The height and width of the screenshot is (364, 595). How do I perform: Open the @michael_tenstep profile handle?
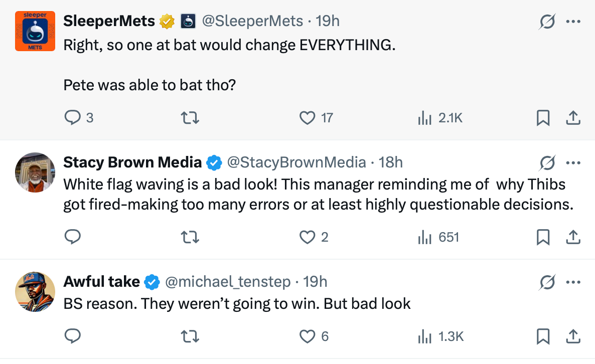coord(228,282)
